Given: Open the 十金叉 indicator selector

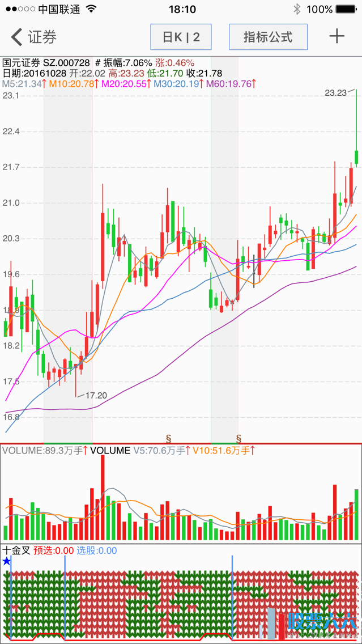Looking at the screenshot, I should (x=16, y=550).
